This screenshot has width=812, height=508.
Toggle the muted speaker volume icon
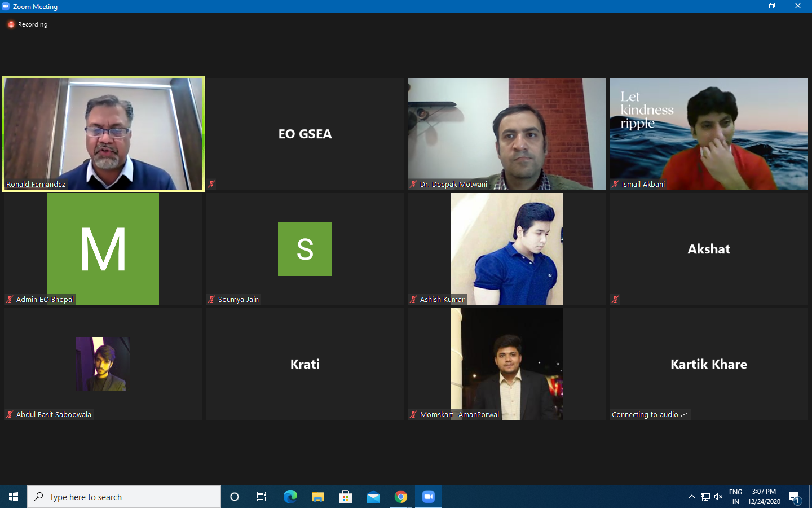718,497
